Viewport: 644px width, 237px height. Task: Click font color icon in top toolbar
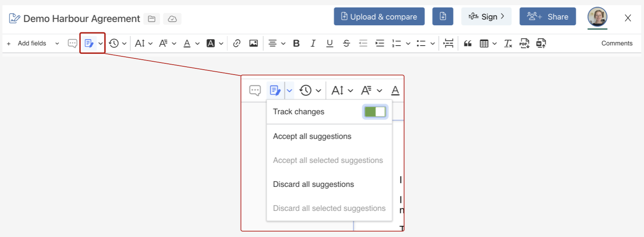(x=187, y=43)
